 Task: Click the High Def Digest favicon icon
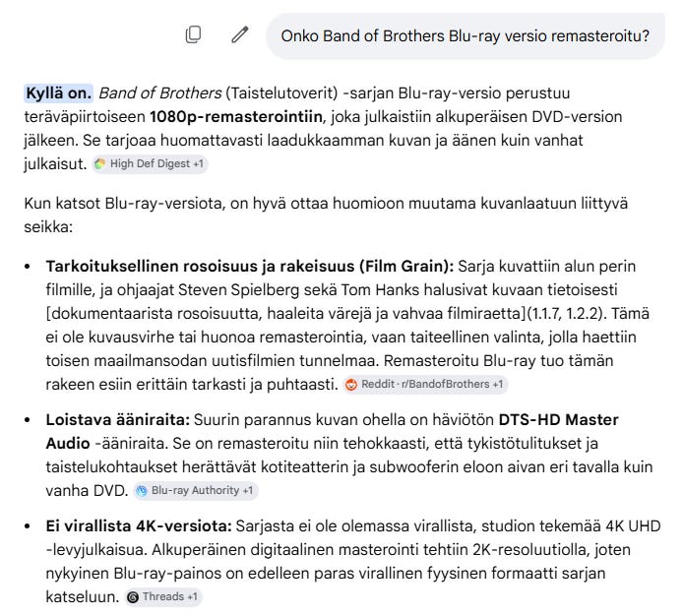[100, 163]
